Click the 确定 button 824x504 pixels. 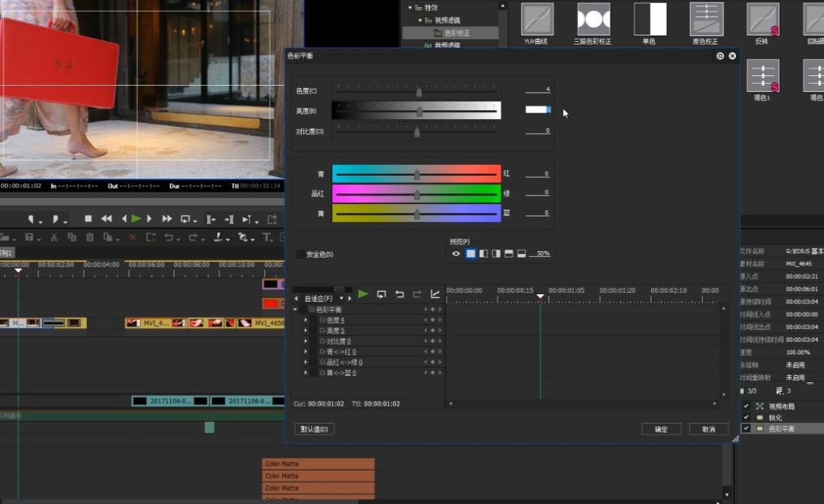[x=661, y=429]
